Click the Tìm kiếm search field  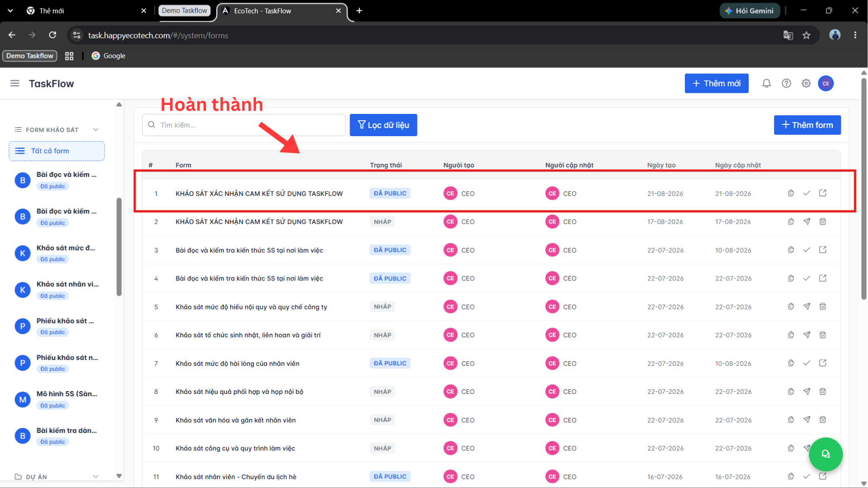pyautogui.click(x=244, y=125)
